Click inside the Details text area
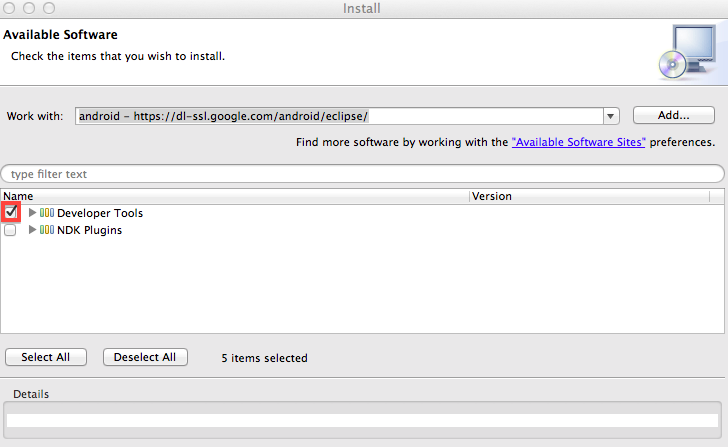 point(363,420)
